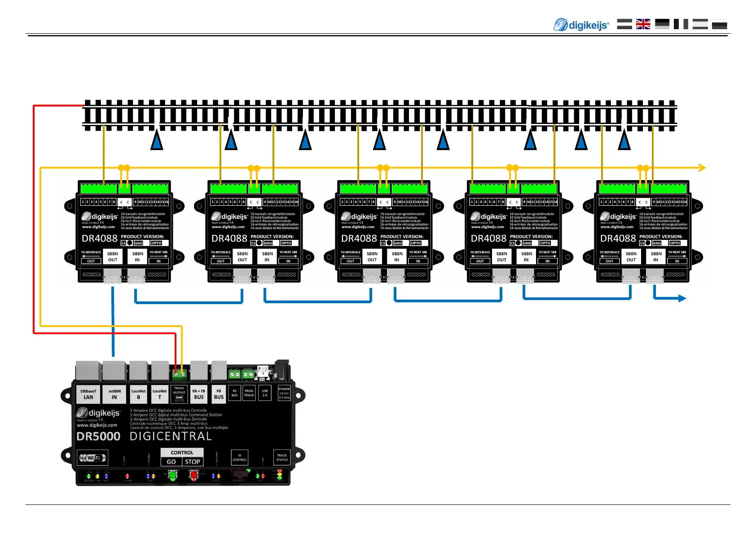The width and height of the screenshot is (756, 535).
Task: Click the LAN RJ45 socket on DR5000
Action: [x=88, y=371]
